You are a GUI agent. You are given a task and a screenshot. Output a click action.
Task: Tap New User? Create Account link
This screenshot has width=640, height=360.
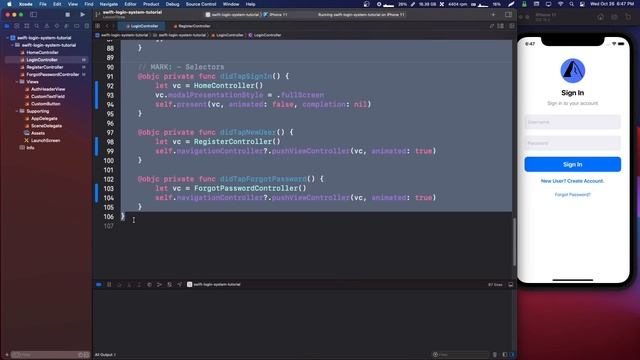pyautogui.click(x=572, y=181)
